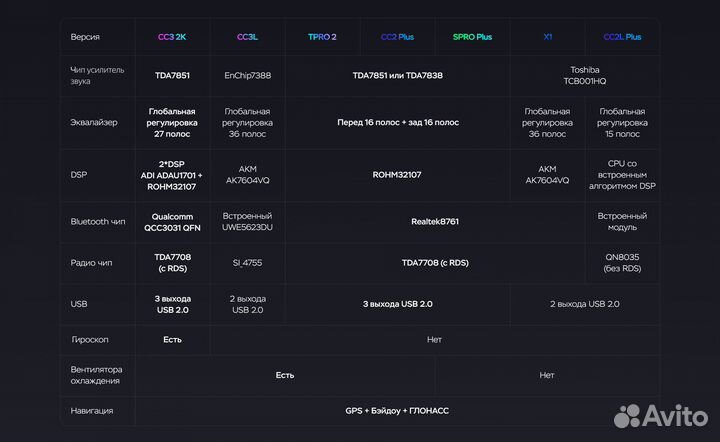This screenshot has height=442, width=720.
Task: Click the X1 column header
Action: [x=547, y=37]
